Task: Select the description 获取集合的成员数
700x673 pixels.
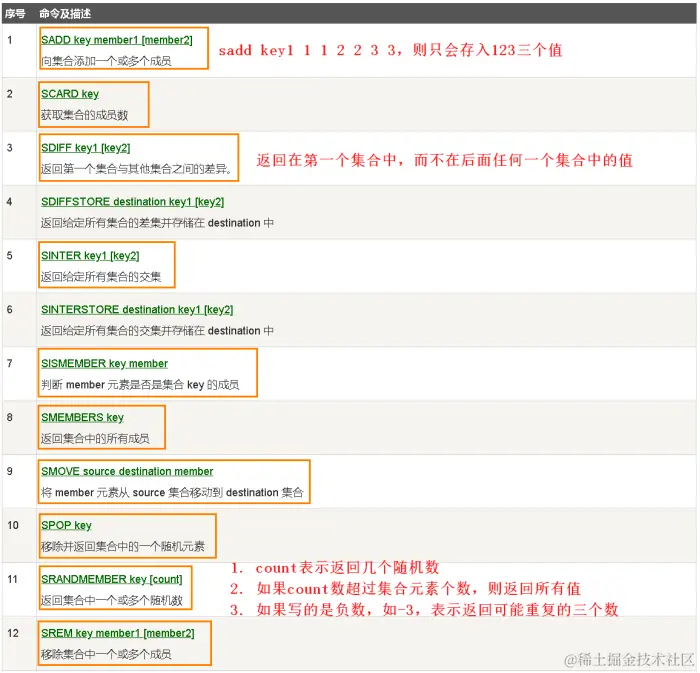Action: point(85,115)
